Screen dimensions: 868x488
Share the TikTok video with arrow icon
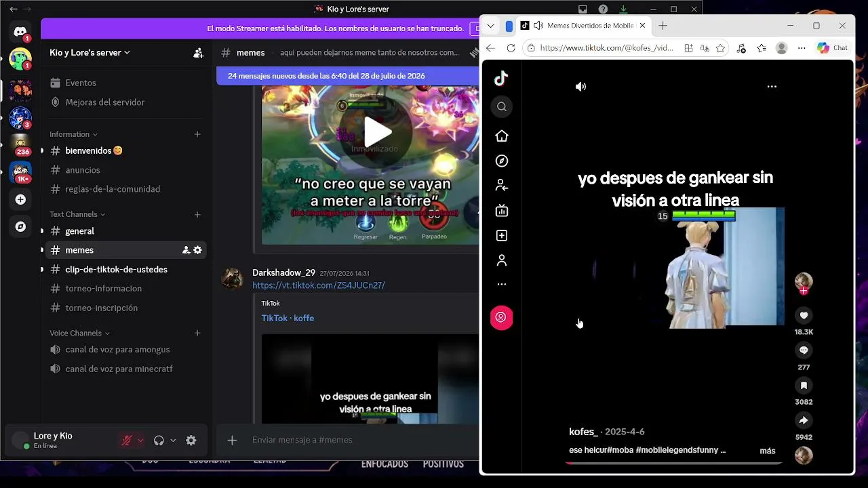[804, 420]
